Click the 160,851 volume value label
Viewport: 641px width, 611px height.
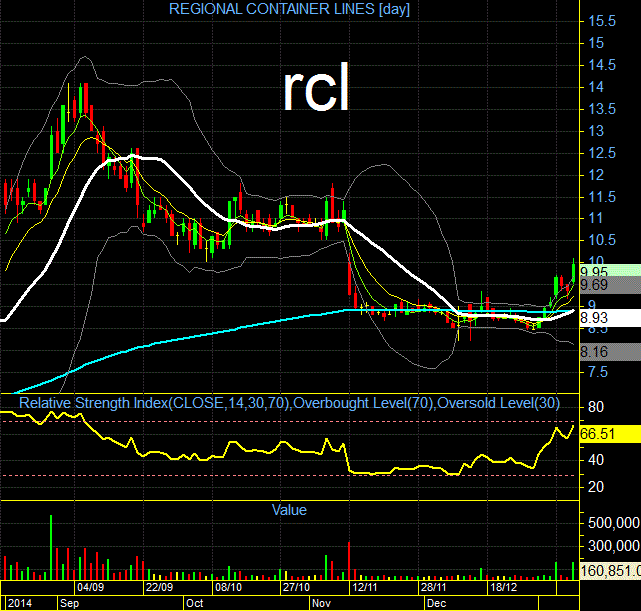610,571
